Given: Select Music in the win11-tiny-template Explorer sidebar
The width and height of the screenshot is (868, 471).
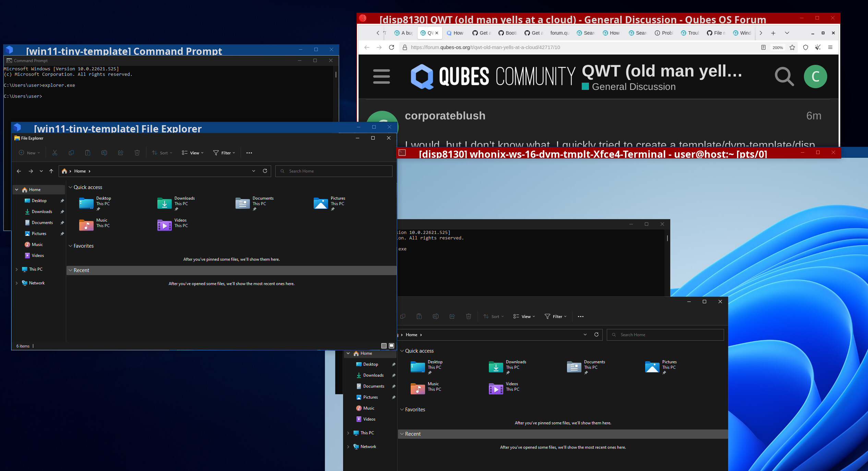Looking at the screenshot, I should pos(37,245).
